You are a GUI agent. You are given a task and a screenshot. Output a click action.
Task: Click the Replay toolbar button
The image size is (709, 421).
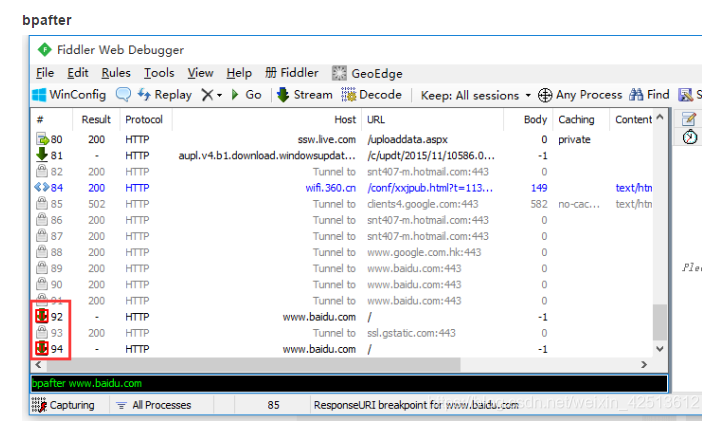(x=165, y=95)
